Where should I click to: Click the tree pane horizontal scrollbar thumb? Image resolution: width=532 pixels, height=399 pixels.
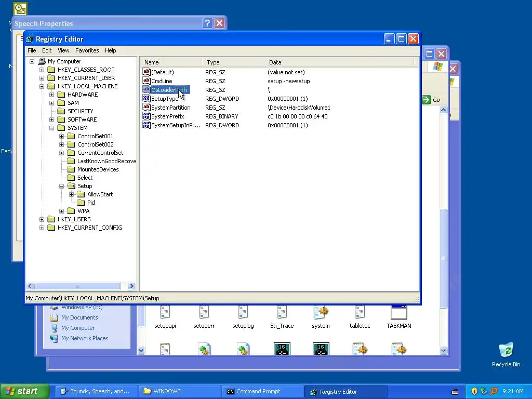(78, 286)
